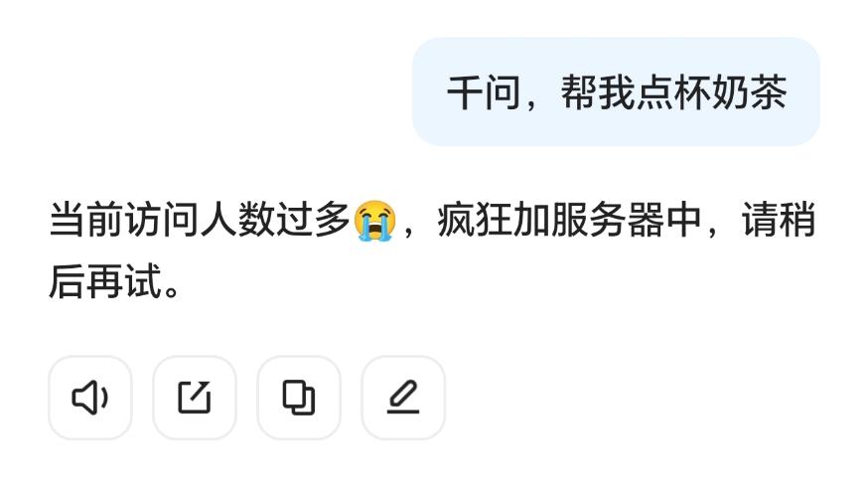Click the text 当前访问人数过多
The height and width of the screenshot is (497, 868).
pyautogui.click(x=200, y=220)
